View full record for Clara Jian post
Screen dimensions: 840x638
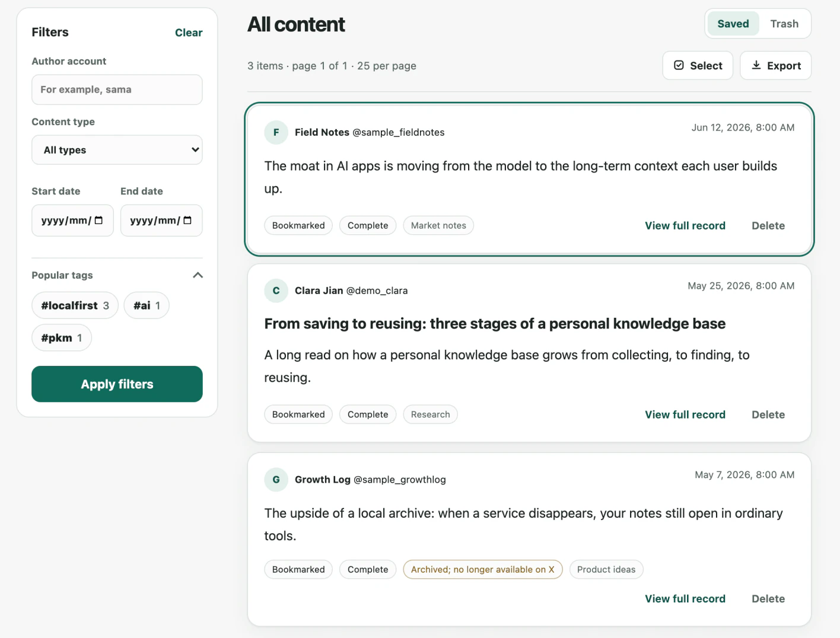click(685, 415)
